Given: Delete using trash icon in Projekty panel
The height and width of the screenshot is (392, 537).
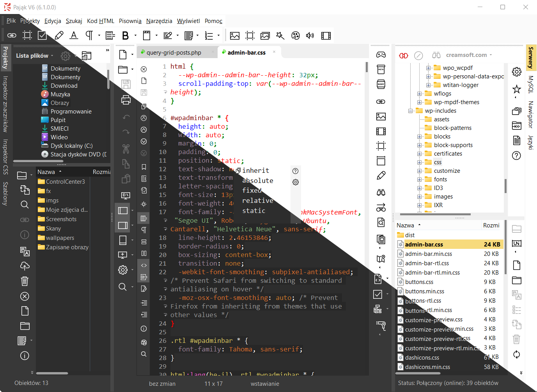Looking at the screenshot, I should point(25,281).
